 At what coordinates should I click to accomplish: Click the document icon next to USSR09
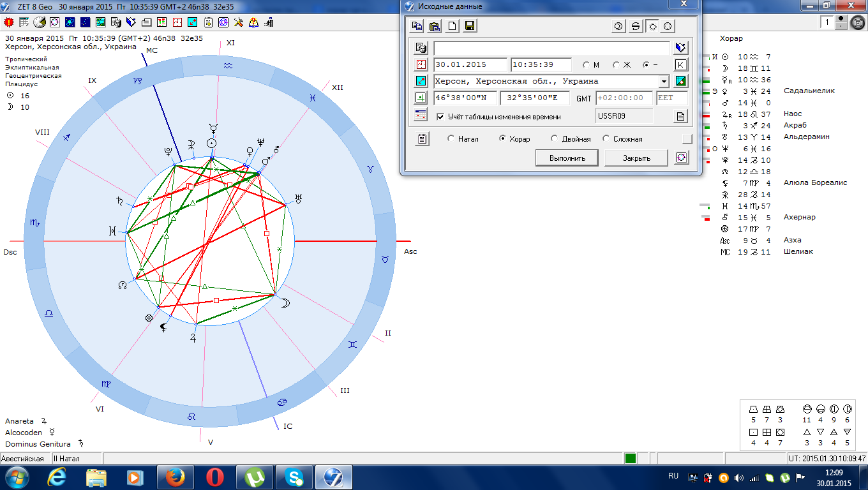point(681,116)
